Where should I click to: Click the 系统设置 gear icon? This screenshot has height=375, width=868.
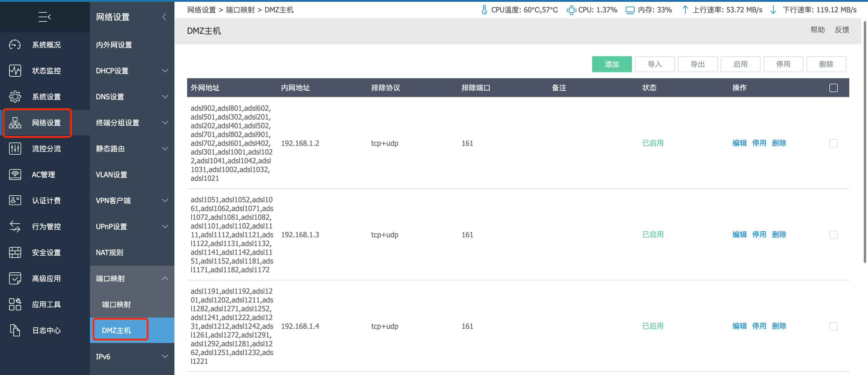pos(15,97)
